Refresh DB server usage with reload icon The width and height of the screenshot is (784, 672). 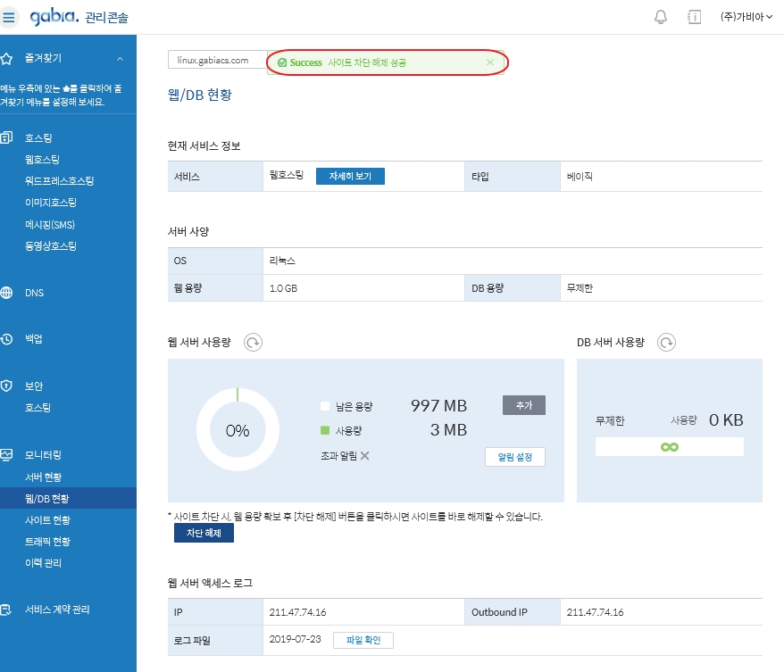666,342
